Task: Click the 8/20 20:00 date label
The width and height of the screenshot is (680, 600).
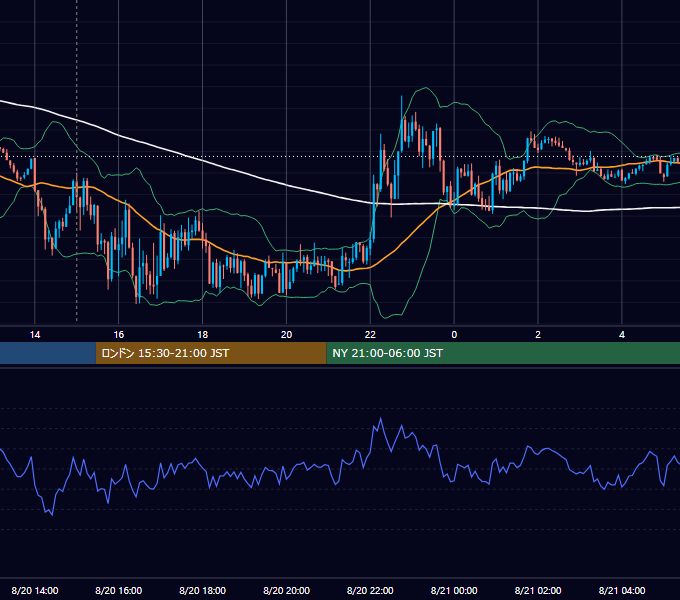Action: [286, 590]
